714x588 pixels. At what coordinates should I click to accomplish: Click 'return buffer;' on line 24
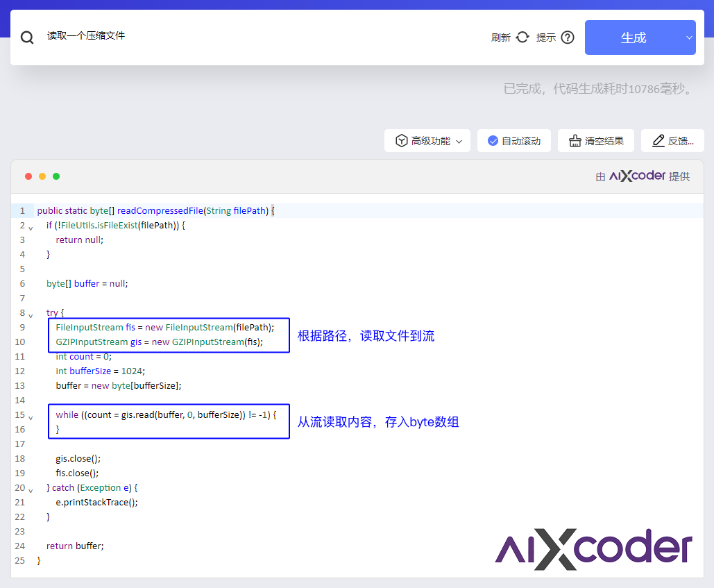tap(75, 546)
